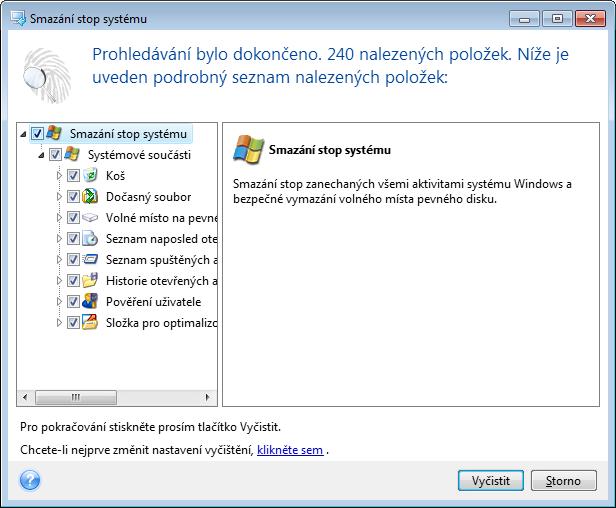Click the Vyčistit button
This screenshot has width=616, height=508.
[x=491, y=480]
